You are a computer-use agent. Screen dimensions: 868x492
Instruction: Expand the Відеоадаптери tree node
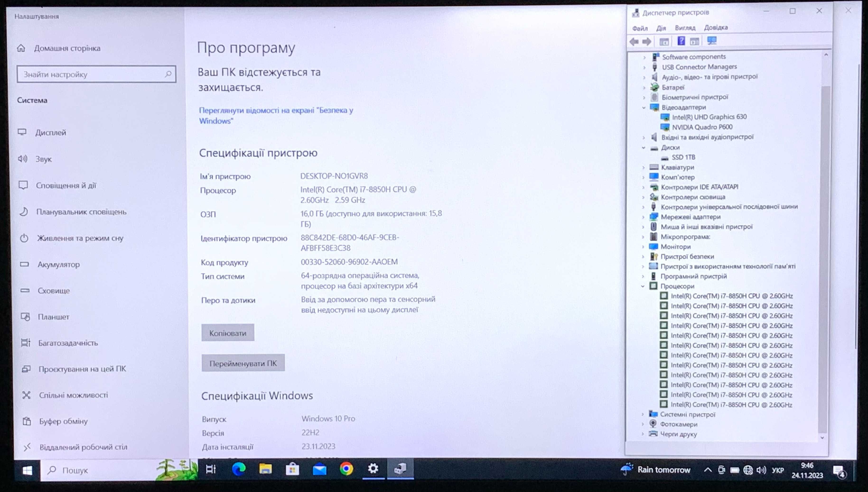pos(643,107)
